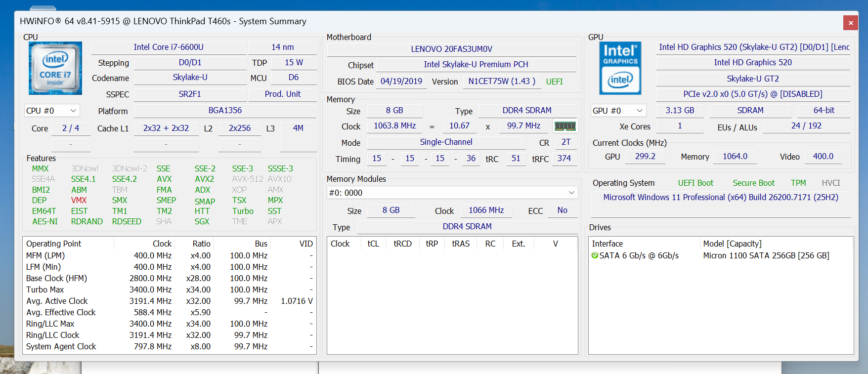The height and width of the screenshot is (374, 868).
Task: Click the Secure Boot indicator
Action: coord(753,183)
